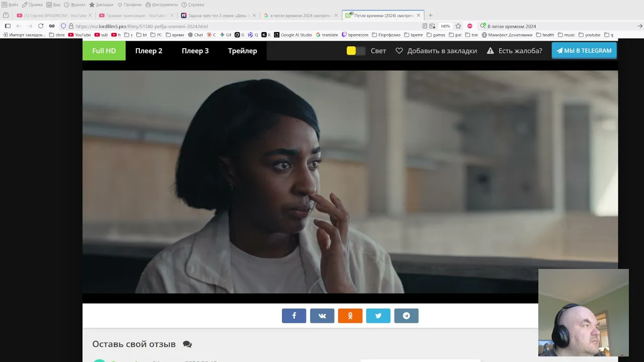This screenshot has height=362, width=644.
Task: Open the music bookmarks folder
Action: [x=566, y=35]
